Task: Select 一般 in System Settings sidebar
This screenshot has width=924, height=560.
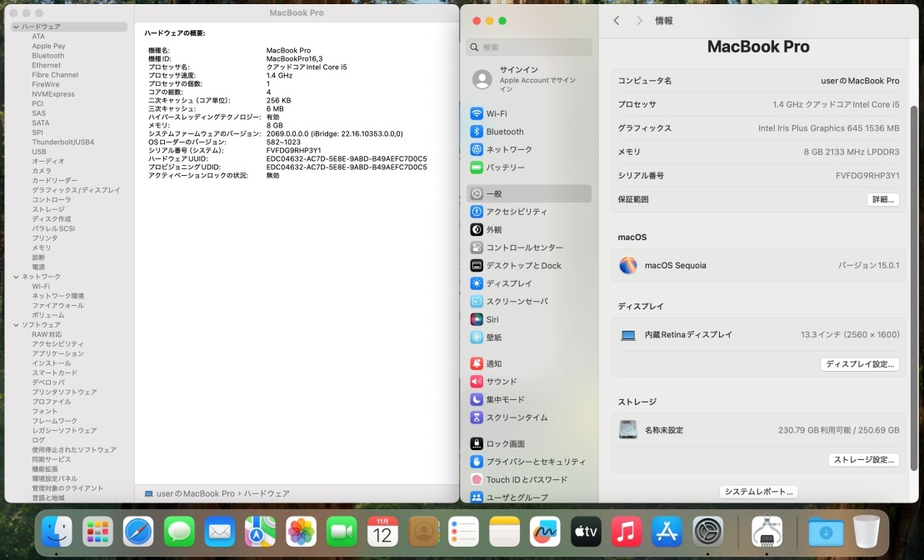Action: (x=528, y=194)
